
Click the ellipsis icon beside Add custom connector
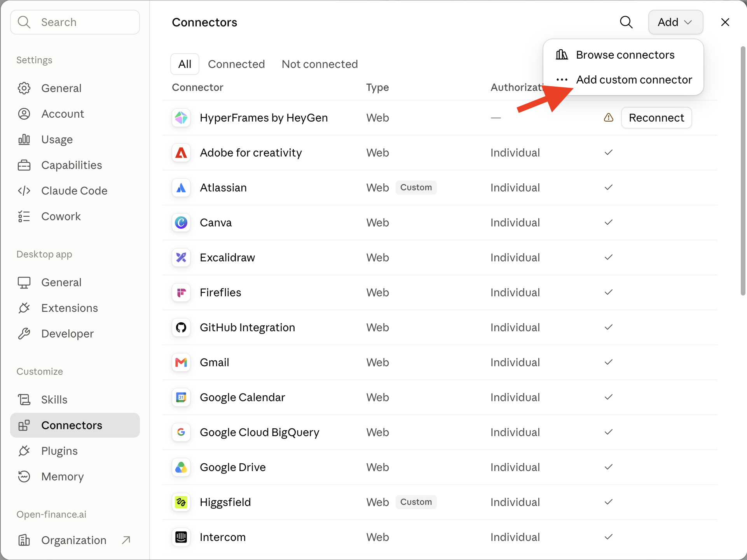(x=562, y=80)
